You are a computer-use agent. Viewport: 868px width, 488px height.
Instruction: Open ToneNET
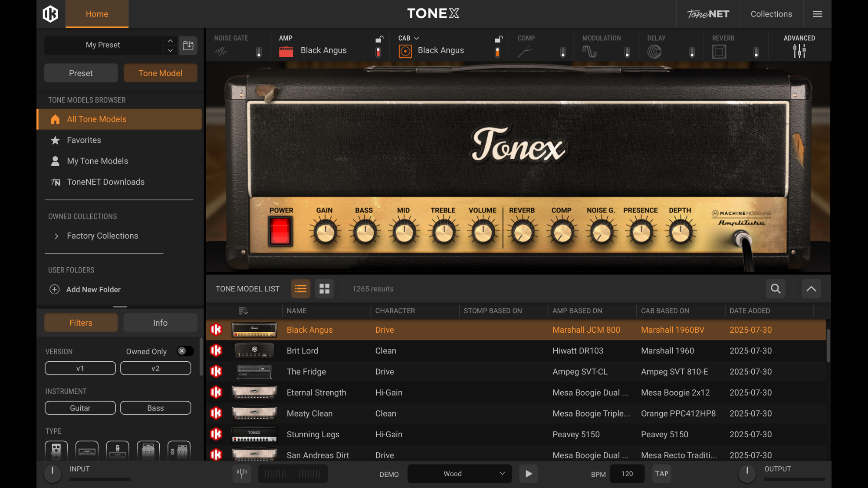[x=708, y=14]
